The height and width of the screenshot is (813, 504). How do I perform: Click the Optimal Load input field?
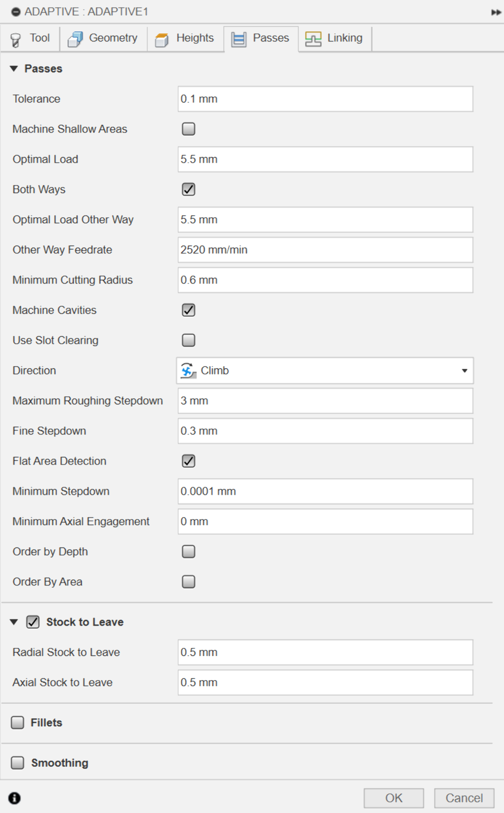325,159
